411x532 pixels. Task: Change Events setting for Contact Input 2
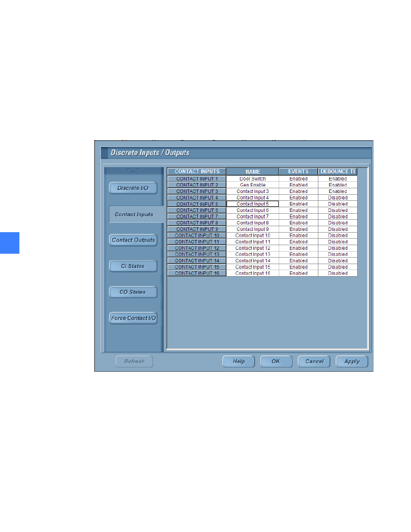click(x=299, y=185)
